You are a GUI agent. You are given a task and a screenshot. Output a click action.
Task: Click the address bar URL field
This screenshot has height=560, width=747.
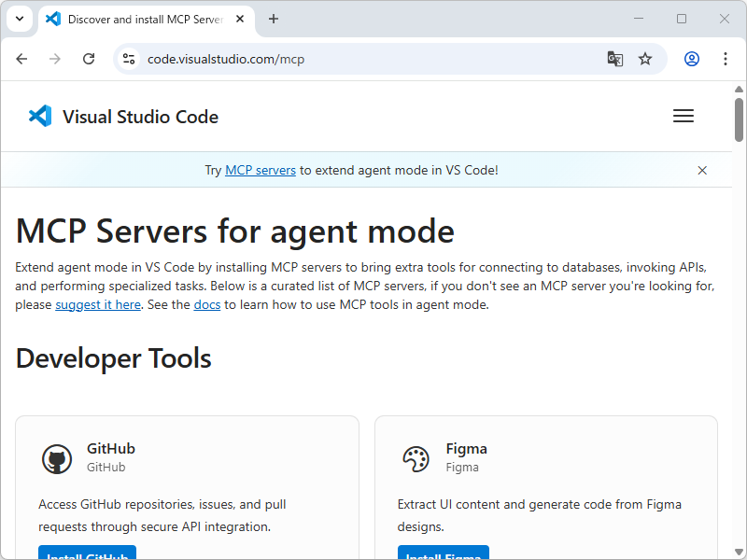373,59
